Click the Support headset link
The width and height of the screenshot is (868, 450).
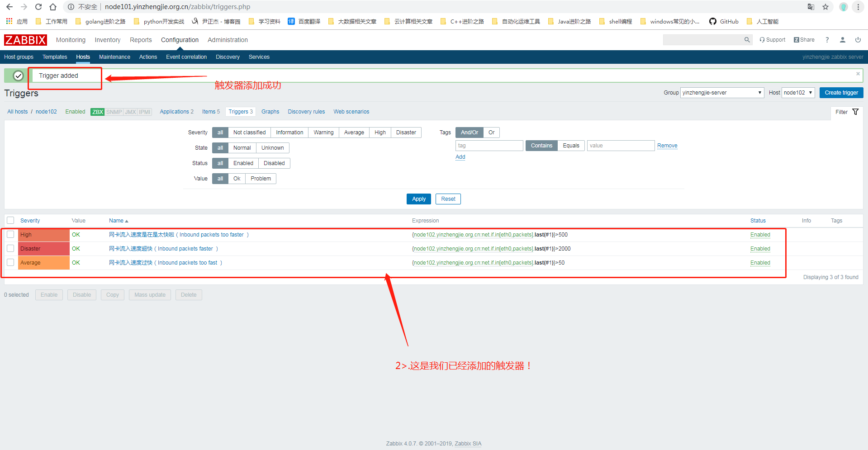[x=773, y=40]
